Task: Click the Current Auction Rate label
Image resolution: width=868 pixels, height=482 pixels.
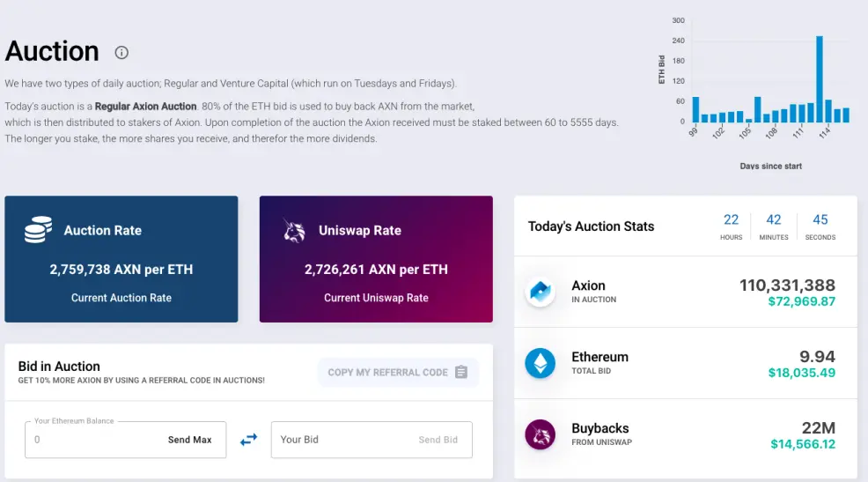Action: pos(121,298)
